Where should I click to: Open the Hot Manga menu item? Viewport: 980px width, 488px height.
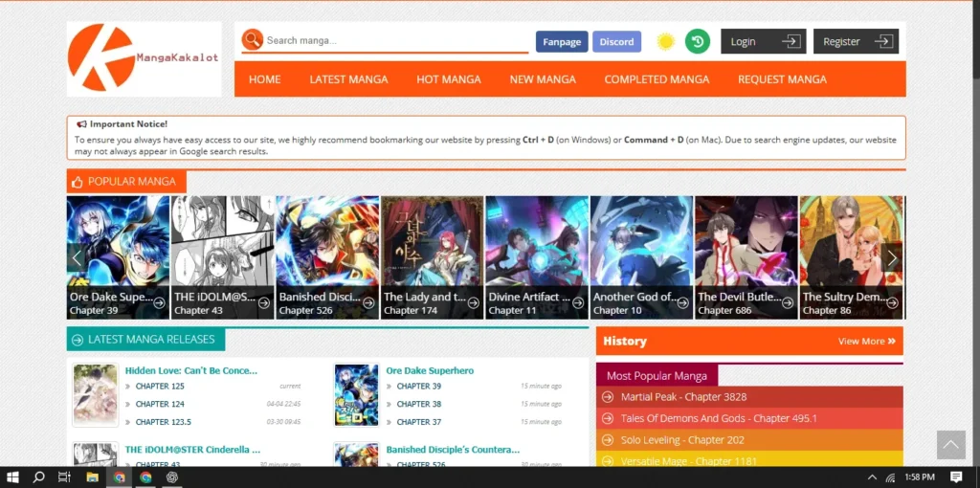448,79
